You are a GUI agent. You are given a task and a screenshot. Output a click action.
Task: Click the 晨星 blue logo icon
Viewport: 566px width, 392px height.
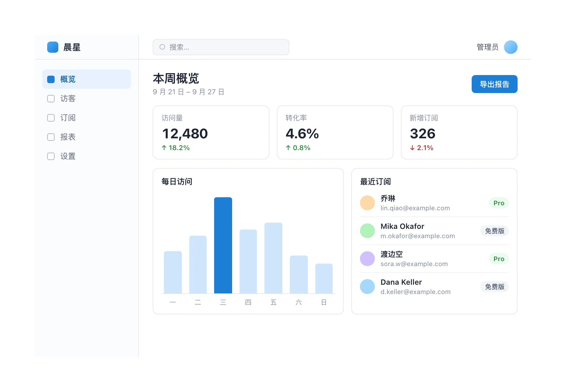click(x=53, y=47)
